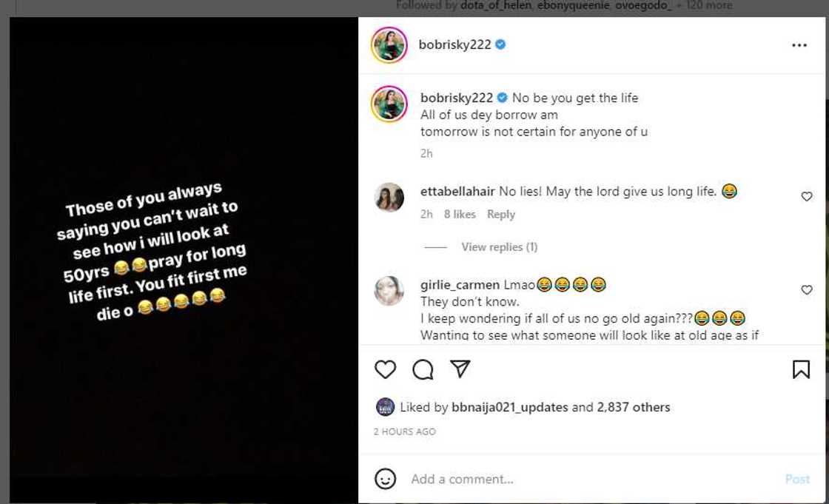Click the verified badge beside bobrisky222's header name
Viewport: 829px width, 504px height.
(500, 44)
